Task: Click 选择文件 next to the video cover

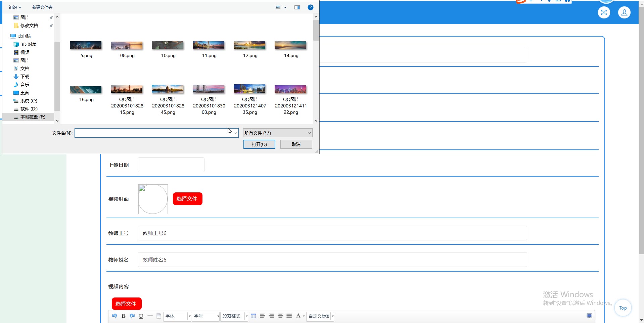Action: (x=187, y=199)
